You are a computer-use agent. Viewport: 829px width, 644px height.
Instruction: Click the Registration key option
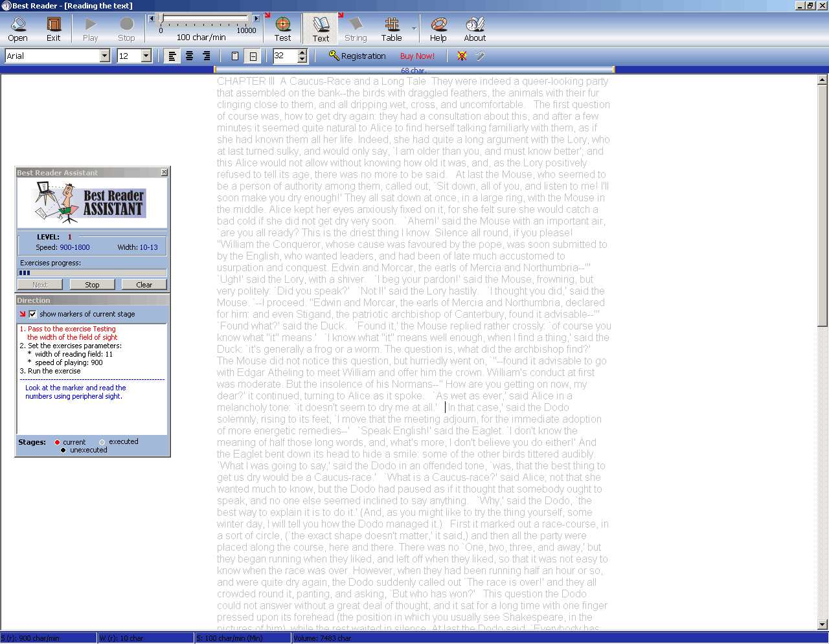tap(358, 56)
